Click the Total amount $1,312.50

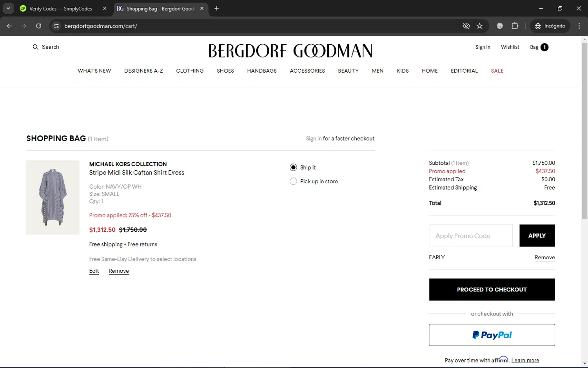544,203
